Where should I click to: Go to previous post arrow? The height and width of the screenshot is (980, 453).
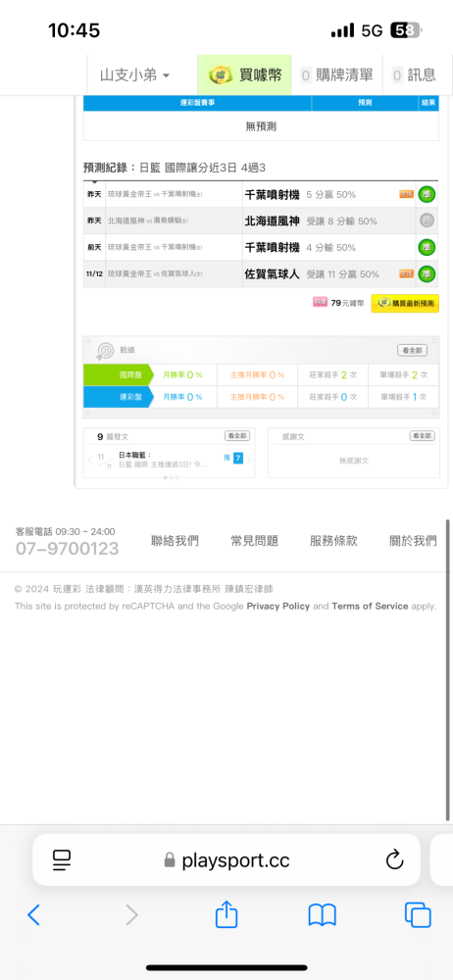(x=89, y=460)
